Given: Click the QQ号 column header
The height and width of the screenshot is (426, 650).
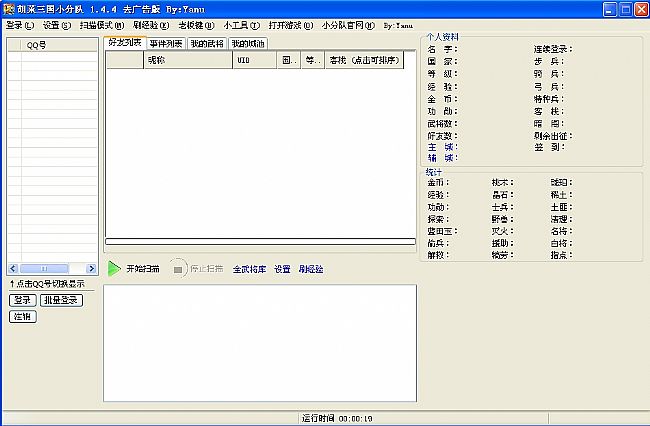Looking at the screenshot, I should click(x=59, y=45).
